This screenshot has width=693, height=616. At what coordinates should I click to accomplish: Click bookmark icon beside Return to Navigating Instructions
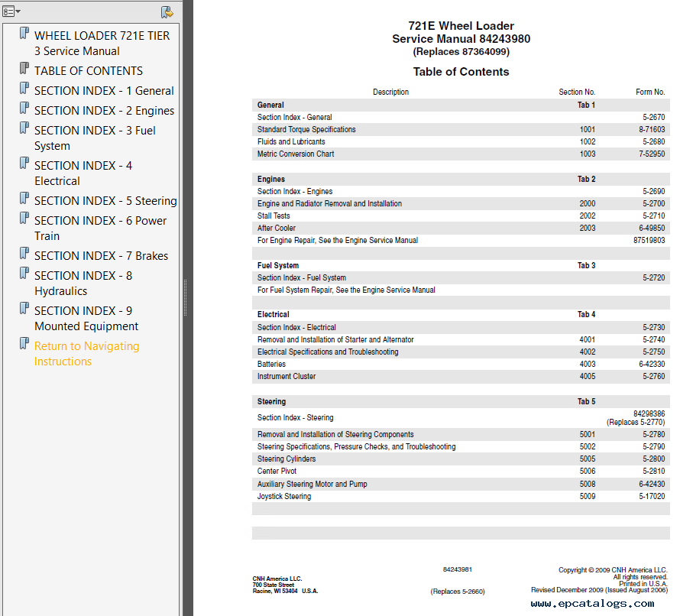click(24, 344)
